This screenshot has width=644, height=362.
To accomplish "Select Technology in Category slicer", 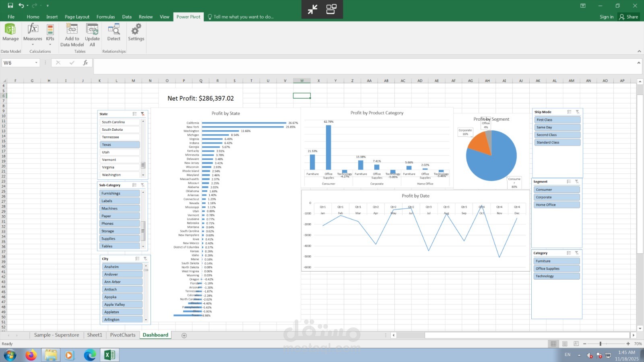I will [557, 276].
